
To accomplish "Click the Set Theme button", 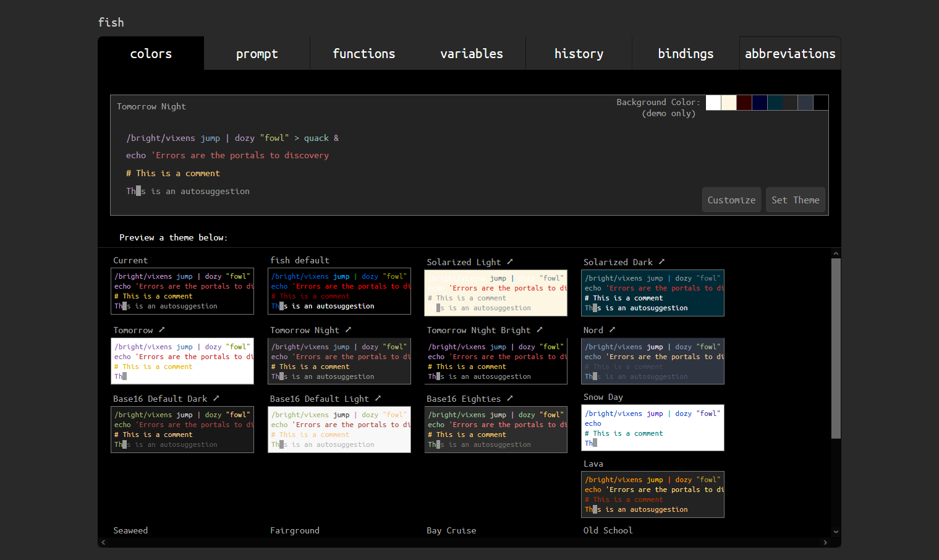I will tap(796, 200).
